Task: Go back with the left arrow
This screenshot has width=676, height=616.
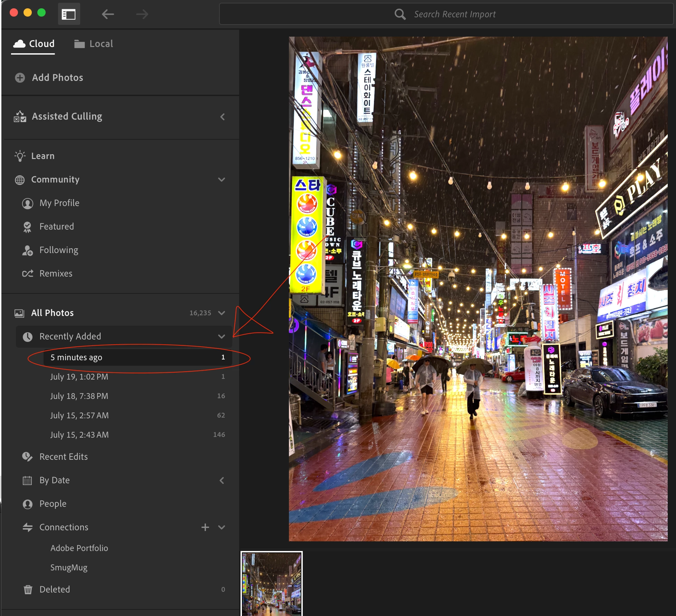Action: pyautogui.click(x=108, y=14)
